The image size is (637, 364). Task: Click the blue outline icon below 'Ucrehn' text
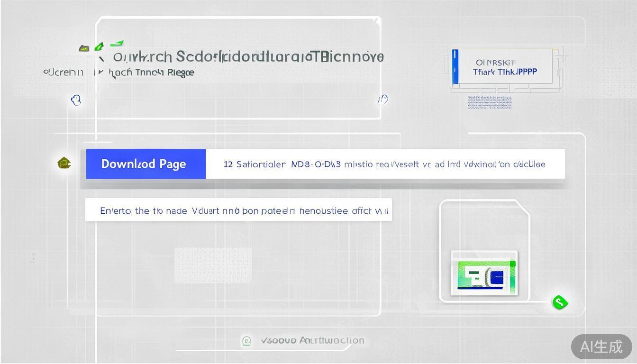click(x=76, y=100)
